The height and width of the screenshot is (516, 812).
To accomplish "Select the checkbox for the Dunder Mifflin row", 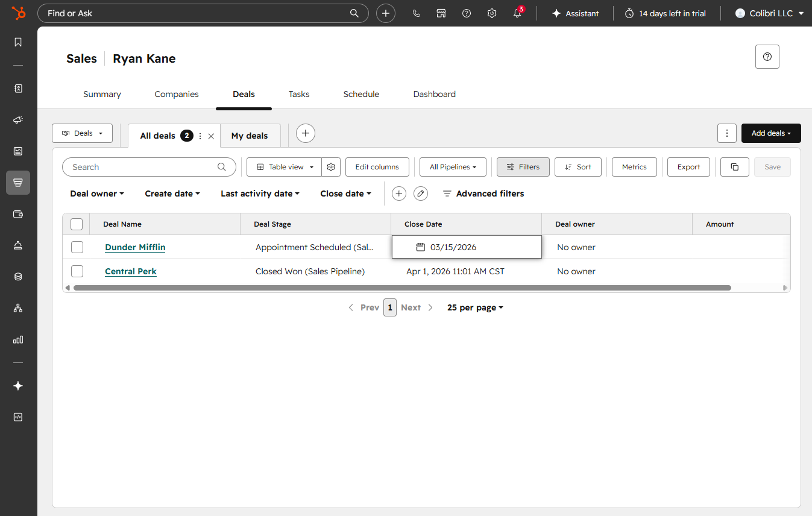I will coord(77,247).
